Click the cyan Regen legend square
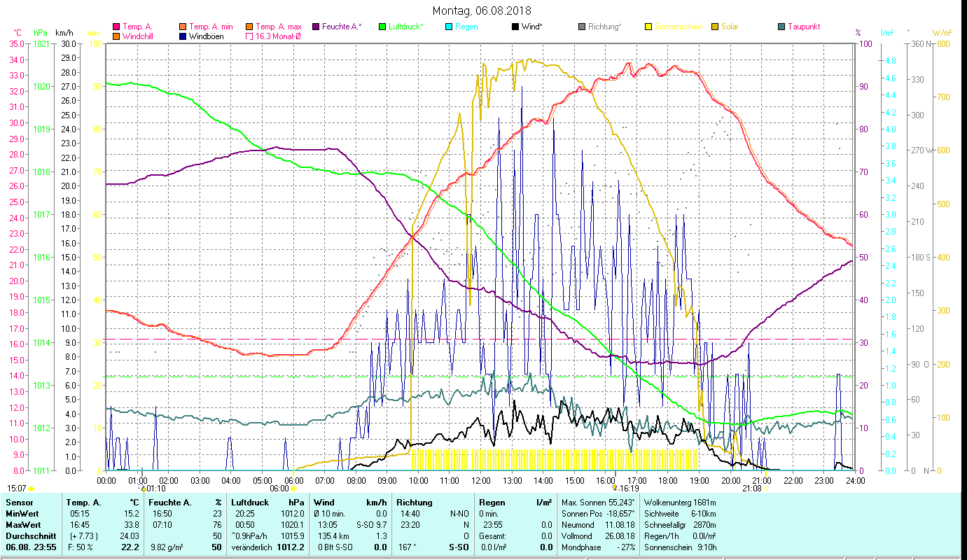 coord(449,27)
